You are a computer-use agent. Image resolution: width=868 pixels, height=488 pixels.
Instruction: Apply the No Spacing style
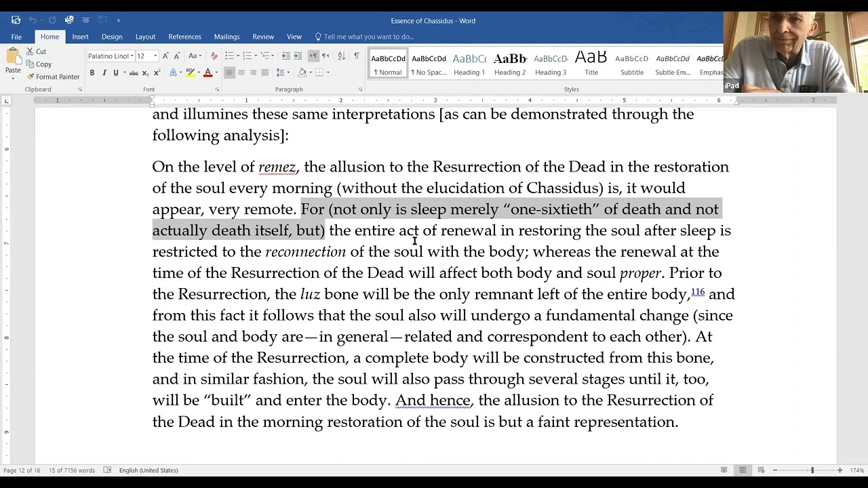[x=429, y=64]
